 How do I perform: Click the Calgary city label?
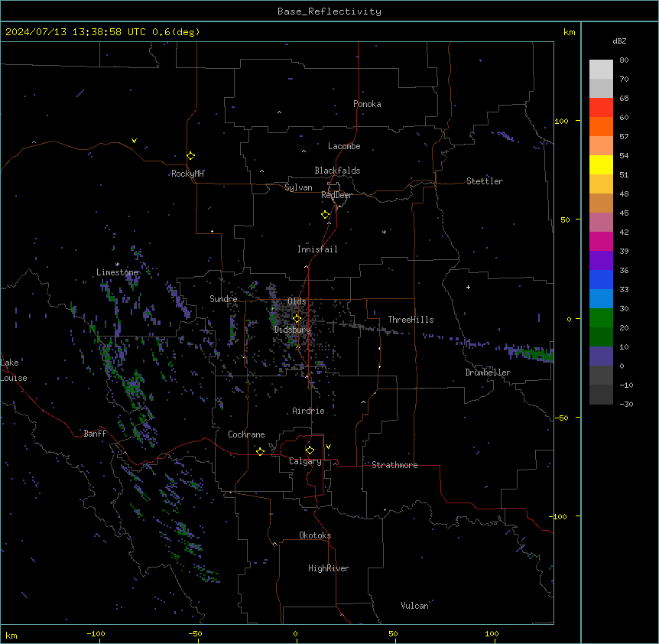point(305,461)
